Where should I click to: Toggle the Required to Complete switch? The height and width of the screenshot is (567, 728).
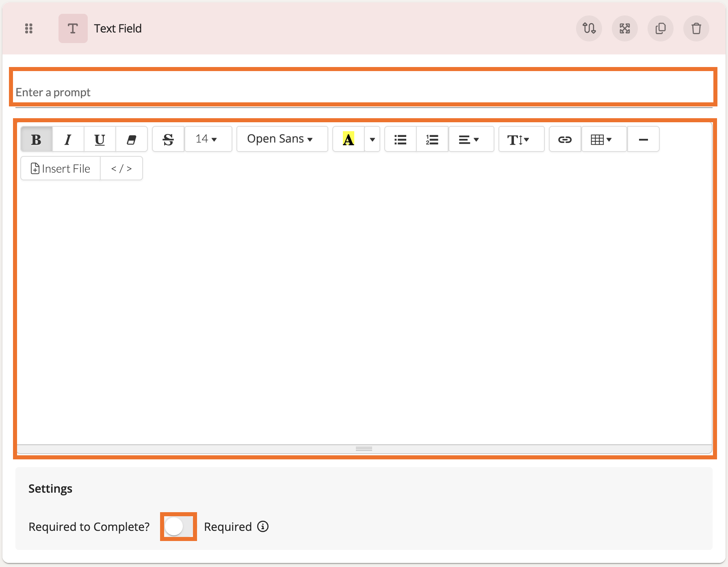tap(178, 527)
